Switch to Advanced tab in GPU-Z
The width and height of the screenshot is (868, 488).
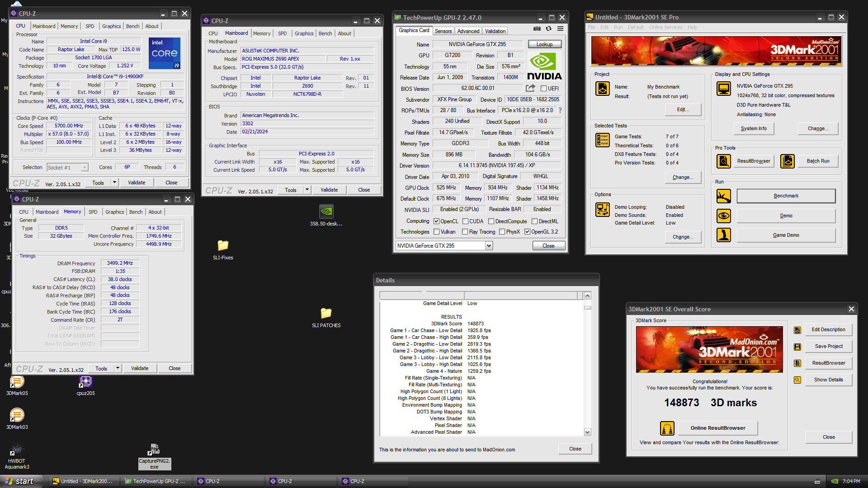point(468,31)
